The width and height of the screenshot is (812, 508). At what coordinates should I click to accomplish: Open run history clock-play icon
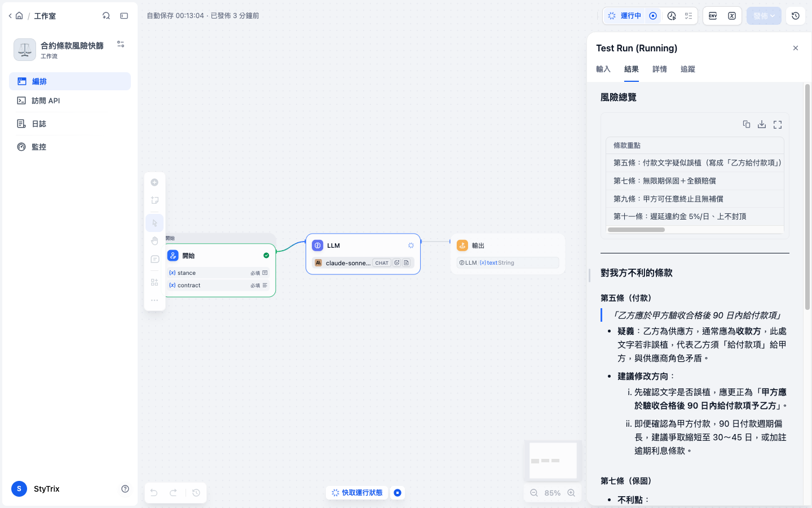672,16
